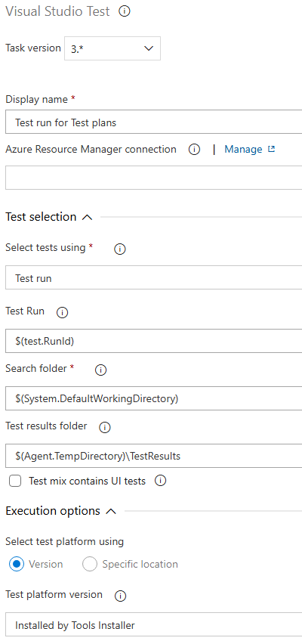Show info for Test platform version
Image resolution: width=302 pixels, height=644 pixels.
(x=120, y=596)
